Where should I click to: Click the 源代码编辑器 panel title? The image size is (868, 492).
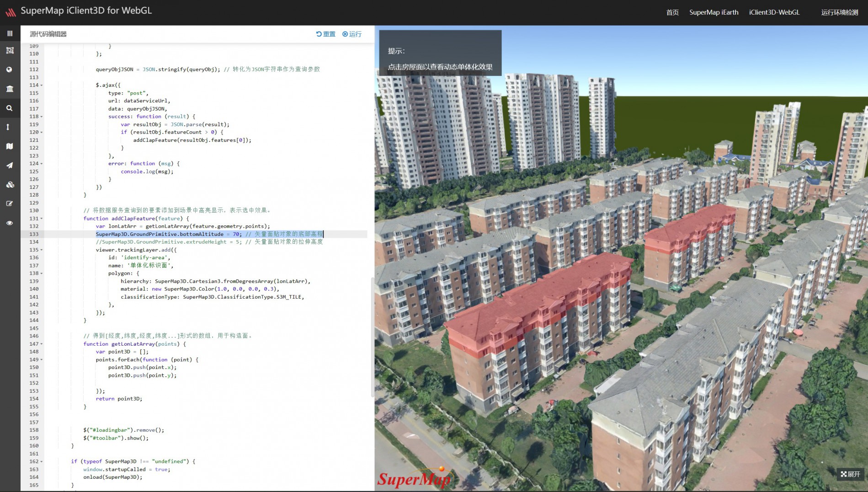click(48, 34)
